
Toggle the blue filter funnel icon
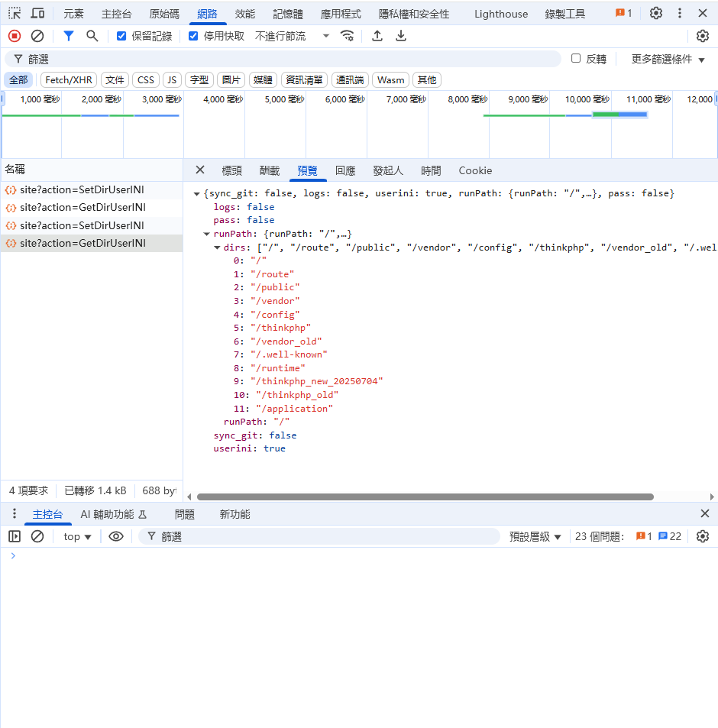point(68,36)
